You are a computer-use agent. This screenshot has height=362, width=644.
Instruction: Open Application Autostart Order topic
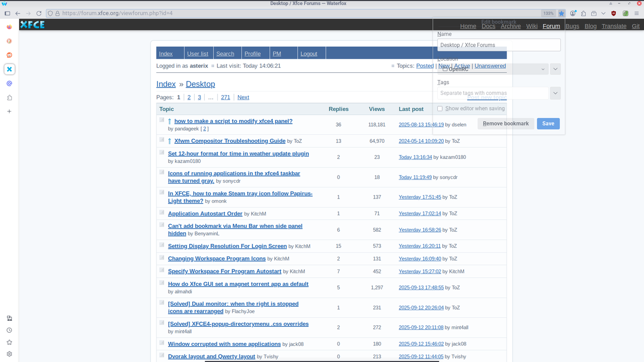(x=205, y=214)
